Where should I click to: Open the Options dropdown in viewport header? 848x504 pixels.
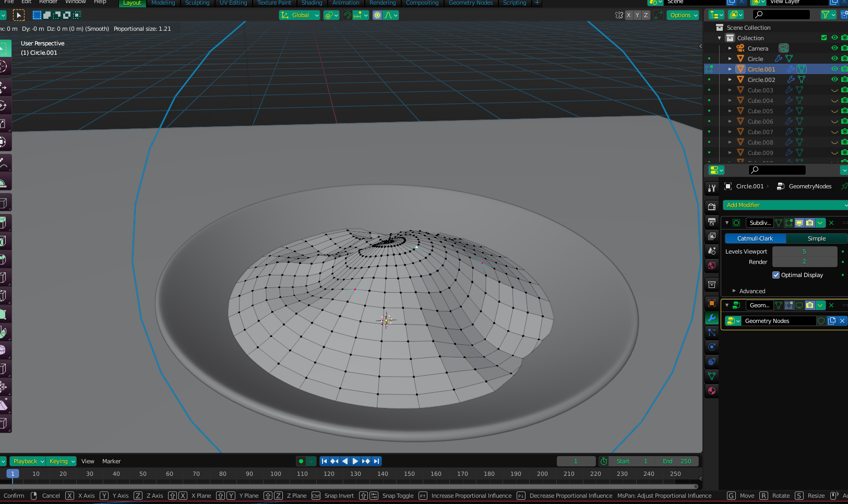[x=684, y=15]
